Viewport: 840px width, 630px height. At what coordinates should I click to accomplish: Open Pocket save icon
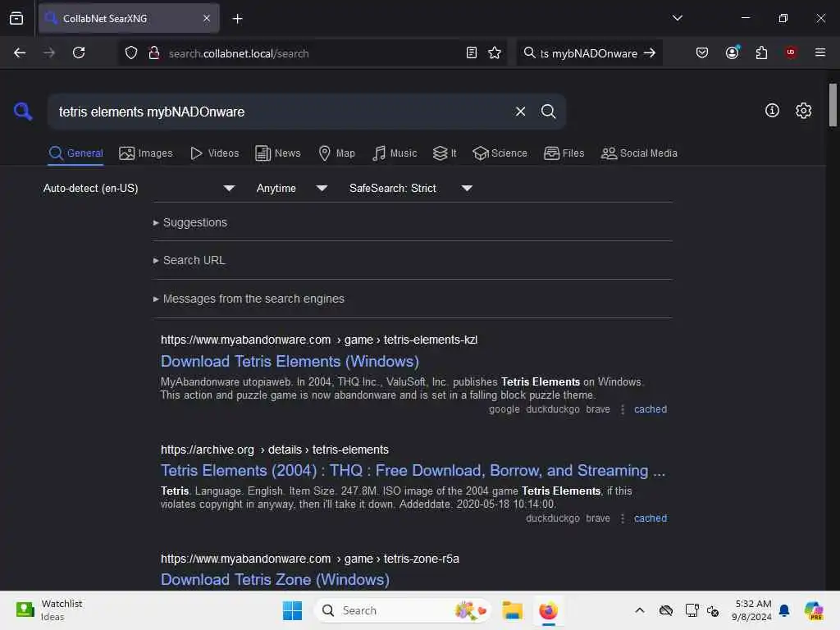coord(702,52)
